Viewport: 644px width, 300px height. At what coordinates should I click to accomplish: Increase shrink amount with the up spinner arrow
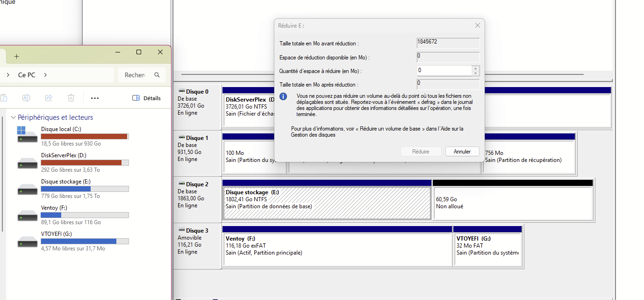point(476,68)
